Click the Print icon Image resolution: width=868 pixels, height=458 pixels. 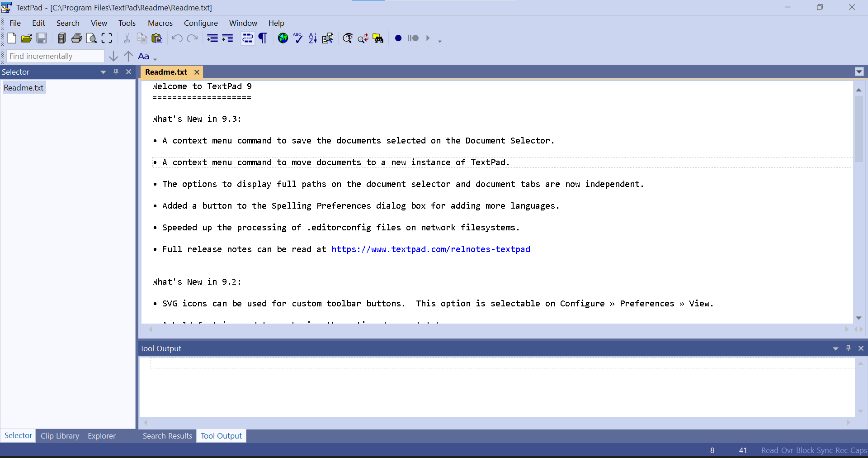coord(77,38)
